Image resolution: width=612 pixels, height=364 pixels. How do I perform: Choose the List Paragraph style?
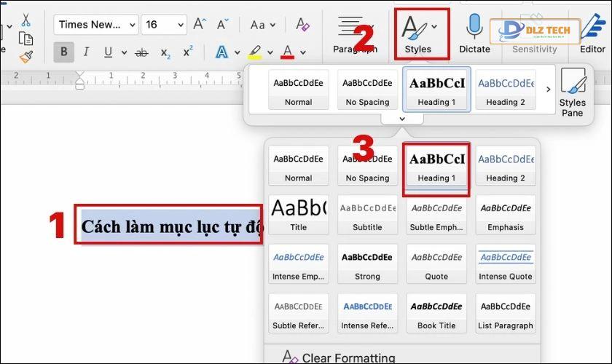pyautogui.click(x=506, y=313)
